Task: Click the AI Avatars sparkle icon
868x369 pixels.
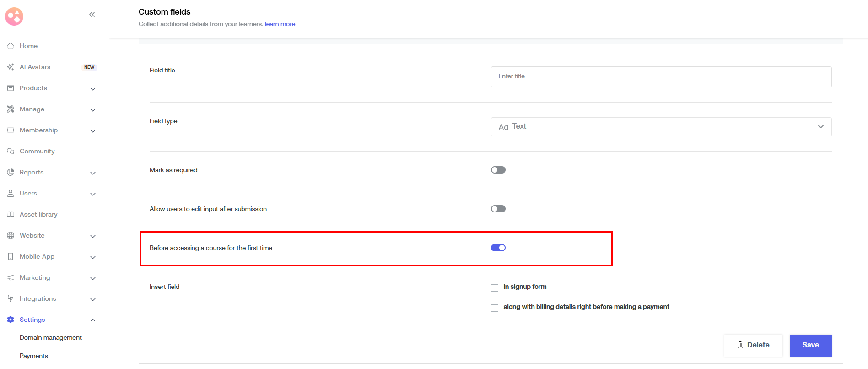Action: click(11, 67)
